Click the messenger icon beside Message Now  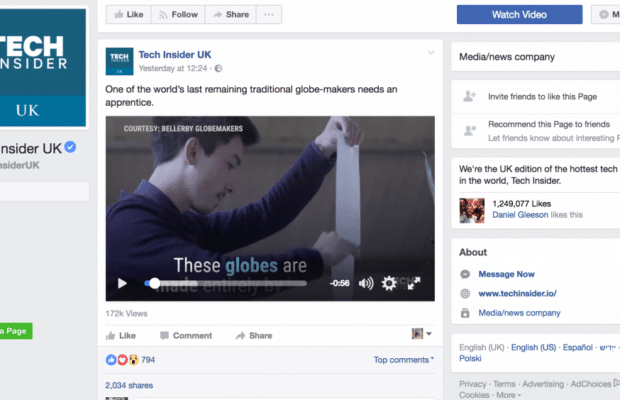pos(465,274)
